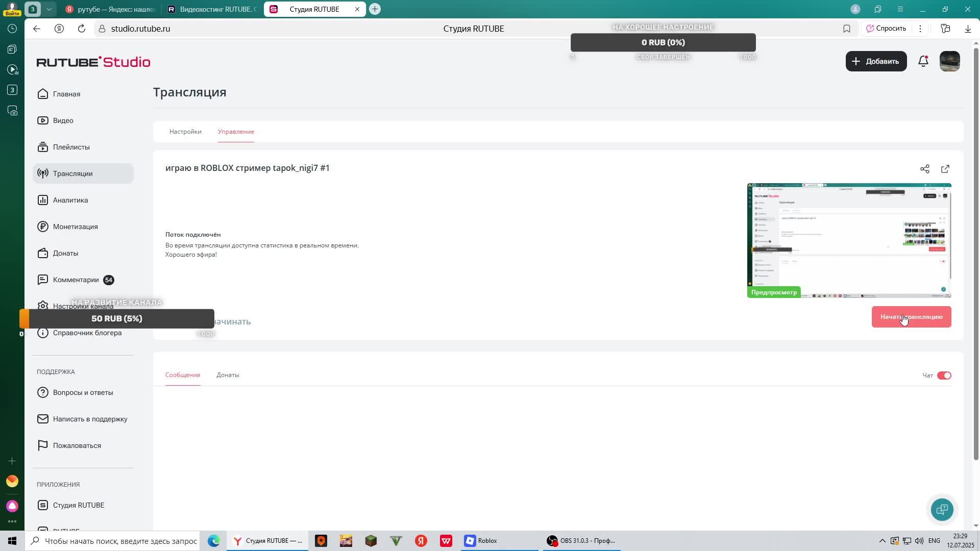Viewport: 980px width, 551px height.
Task: Bookmark page icon in address bar
Action: [x=847, y=29]
